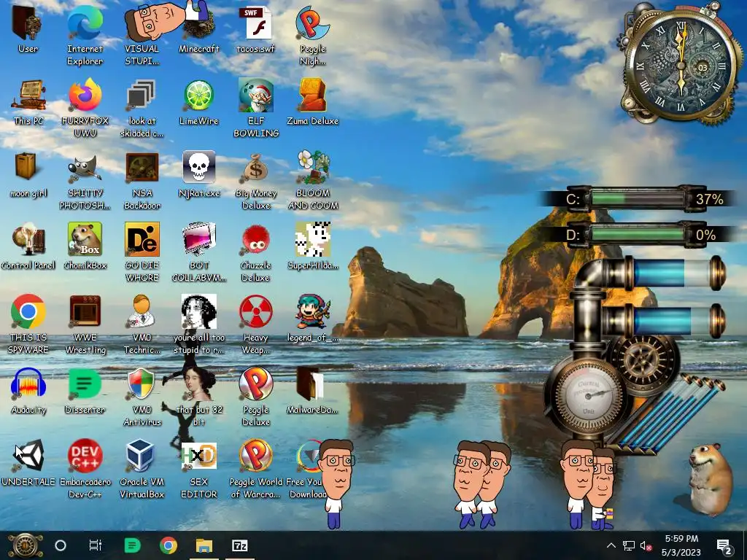Click the steampunk clock gadget
747x560 pixels.
point(681,64)
